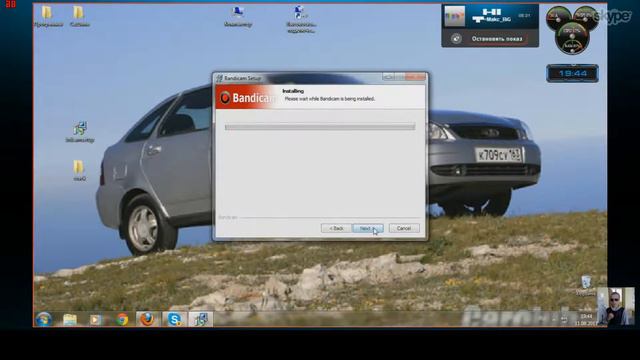Screen dimensions: 640x360
Task: Select the shortcut icon right of Computer
Action: tap(301, 19)
